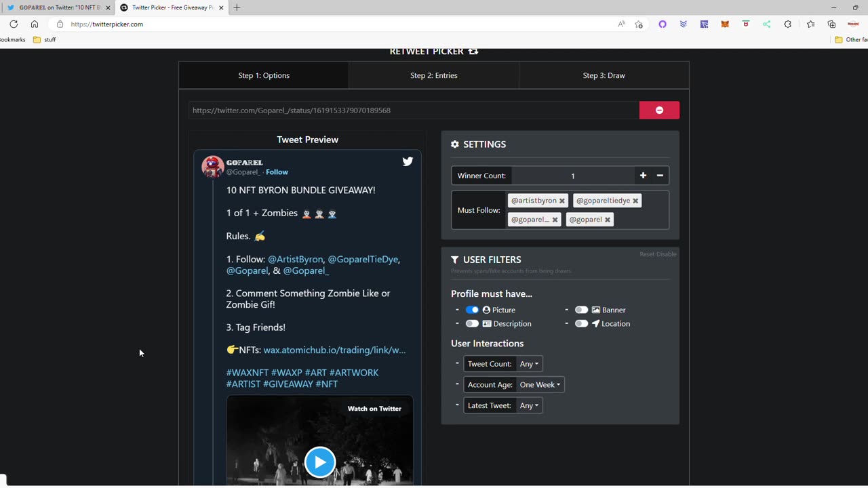Toggle the Picture profile requirement off

coord(472,310)
